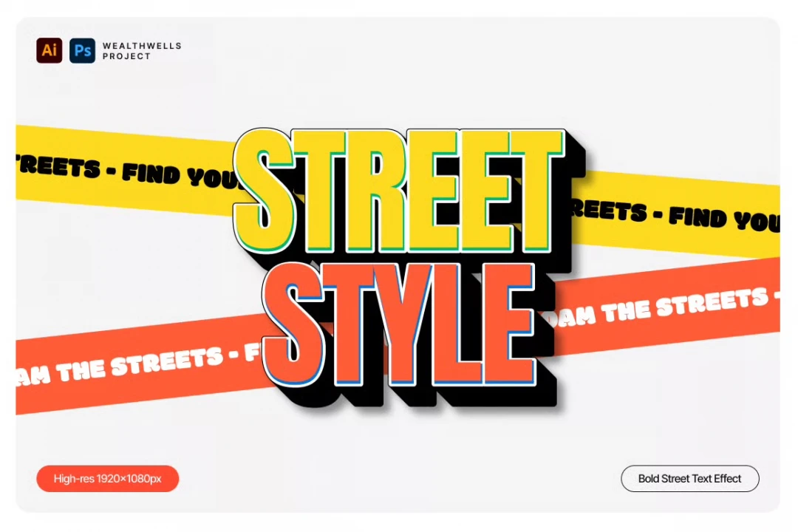Screen dimensions: 798x532
Task: Click REETS text on right yellow banner
Action: click(x=609, y=209)
